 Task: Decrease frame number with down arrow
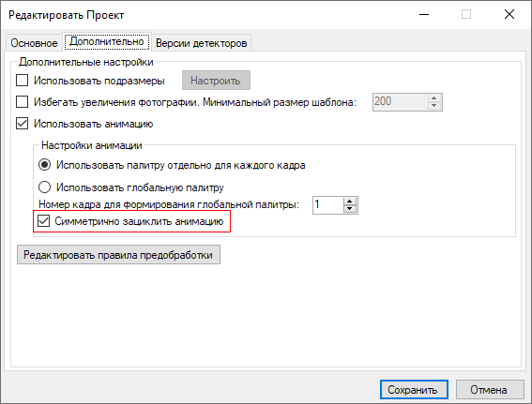click(350, 209)
